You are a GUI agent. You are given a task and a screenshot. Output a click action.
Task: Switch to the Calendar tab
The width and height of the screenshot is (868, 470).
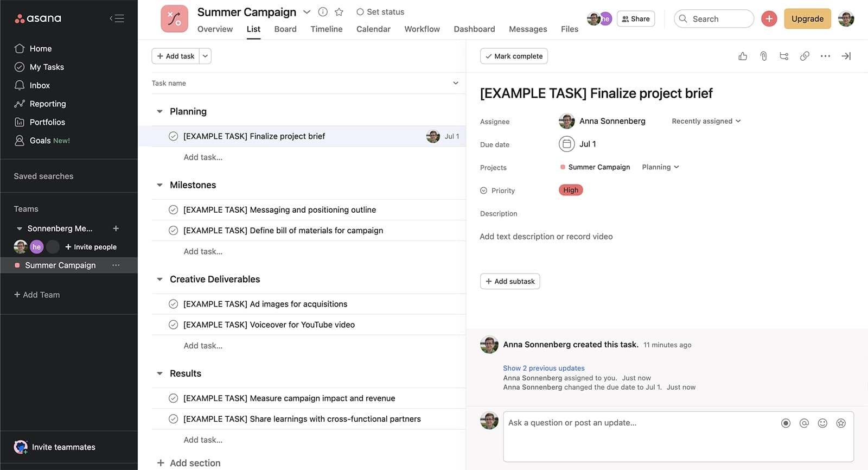tap(373, 29)
